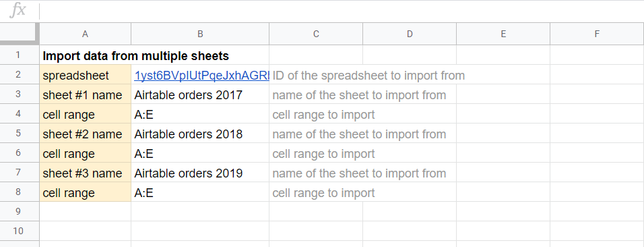
Task: Click 'Airtable orders 2017' cell
Action: [x=200, y=94]
